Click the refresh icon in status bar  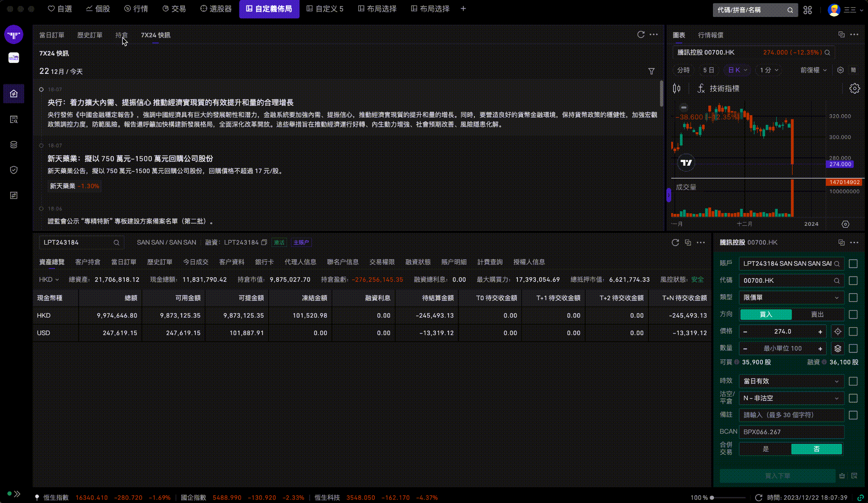(x=759, y=497)
